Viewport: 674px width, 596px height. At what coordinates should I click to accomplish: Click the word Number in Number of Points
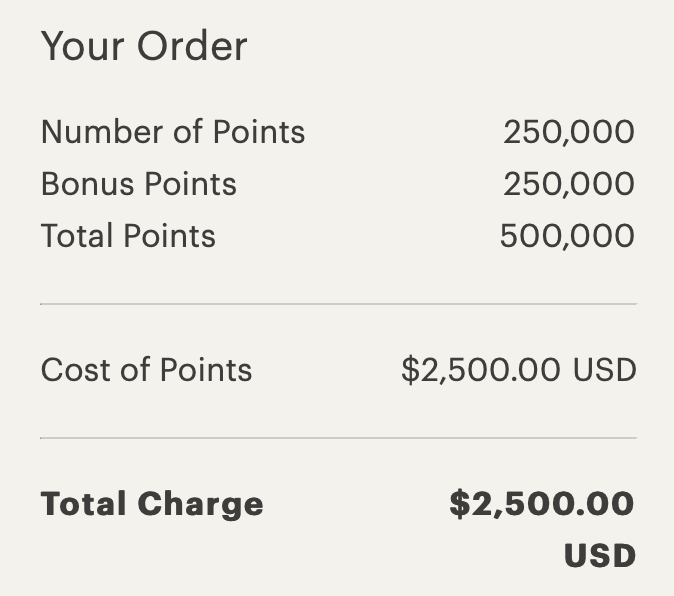(x=102, y=131)
